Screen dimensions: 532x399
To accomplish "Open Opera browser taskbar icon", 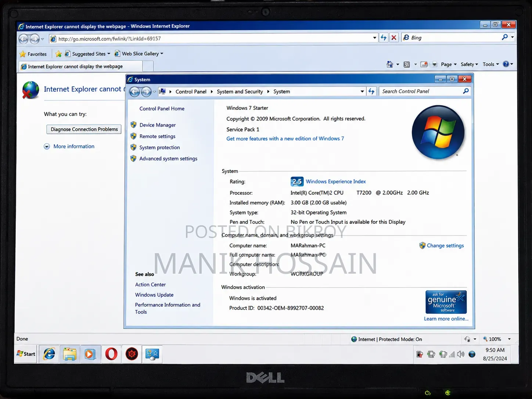I will pyautogui.click(x=111, y=354).
